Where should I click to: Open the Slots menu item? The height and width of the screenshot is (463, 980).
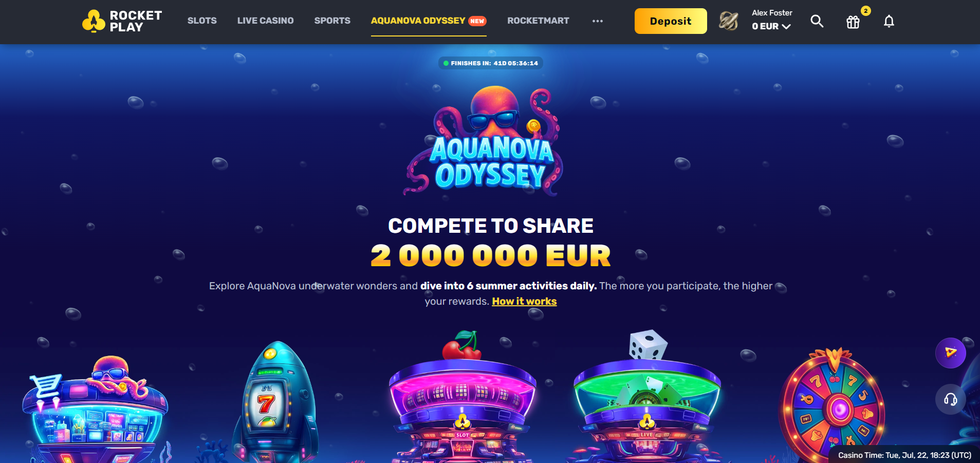click(202, 21)
